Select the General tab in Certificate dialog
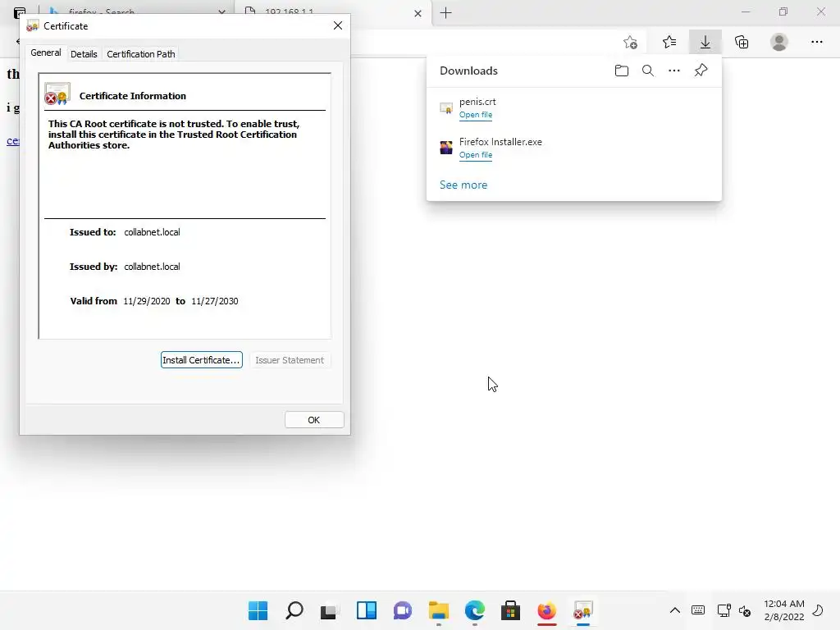The image size is (840, 630). [46, 53]
